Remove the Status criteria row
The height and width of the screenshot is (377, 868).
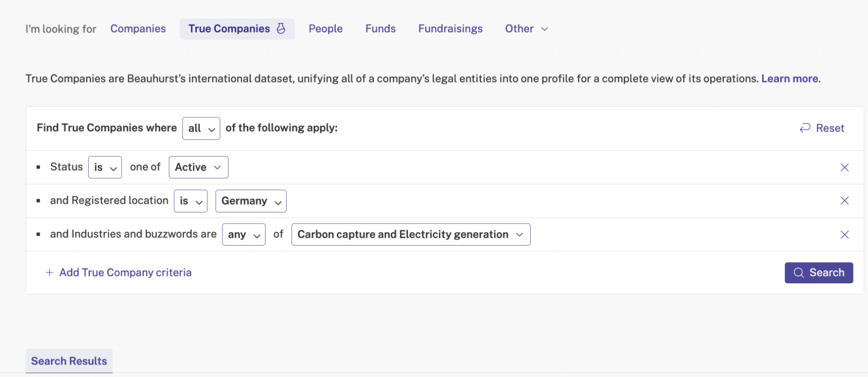coord(844,167)
